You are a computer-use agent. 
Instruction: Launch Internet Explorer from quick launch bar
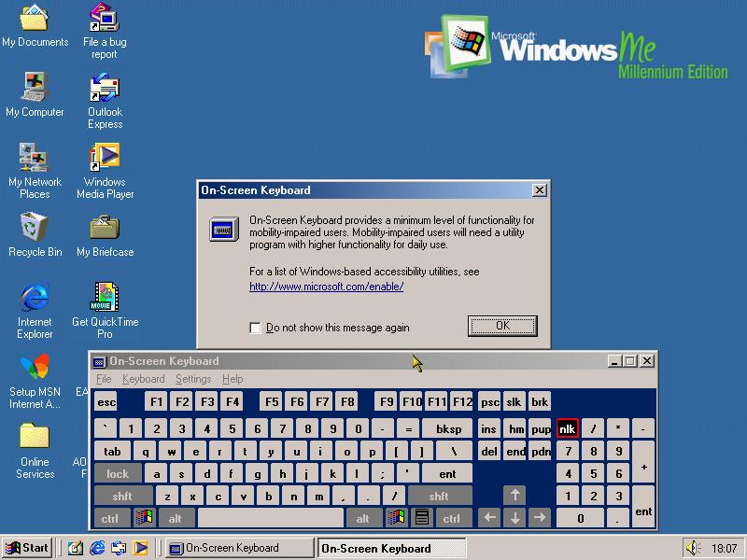point(97,548)
